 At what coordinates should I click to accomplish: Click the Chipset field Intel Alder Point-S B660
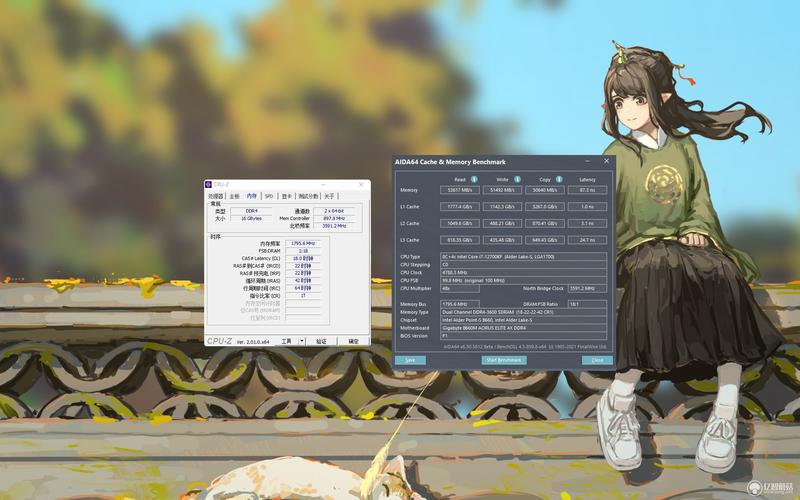523,320
